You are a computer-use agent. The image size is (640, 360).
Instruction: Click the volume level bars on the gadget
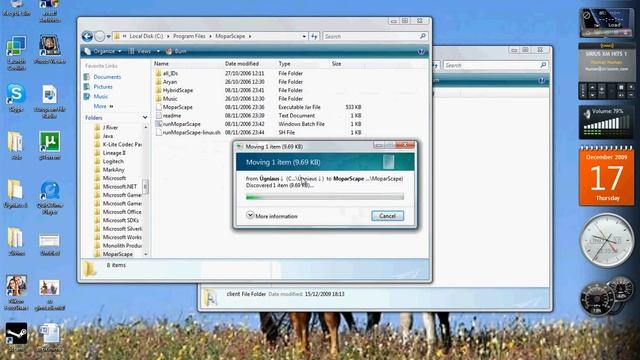(606, 124)
